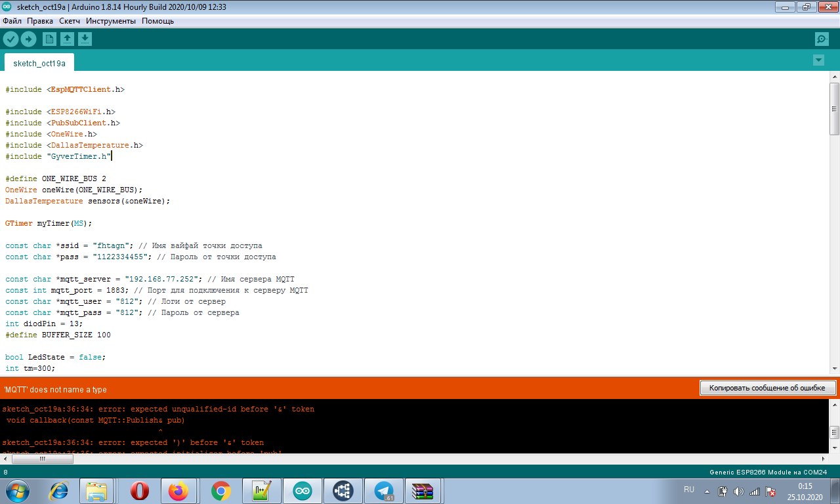Viewport: 840px width, 504px height.
Task: Click the mqtt_user "812" line
Action: (x=115, y=301)
